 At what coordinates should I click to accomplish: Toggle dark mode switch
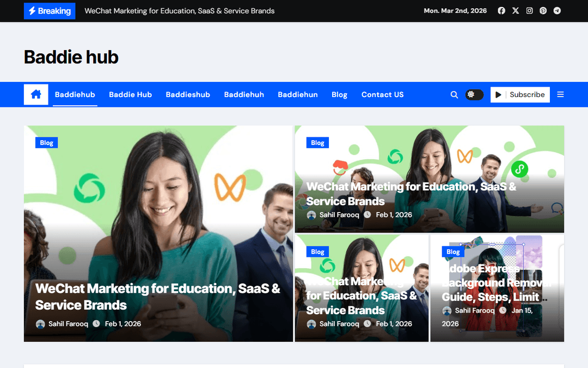point(474,95)
